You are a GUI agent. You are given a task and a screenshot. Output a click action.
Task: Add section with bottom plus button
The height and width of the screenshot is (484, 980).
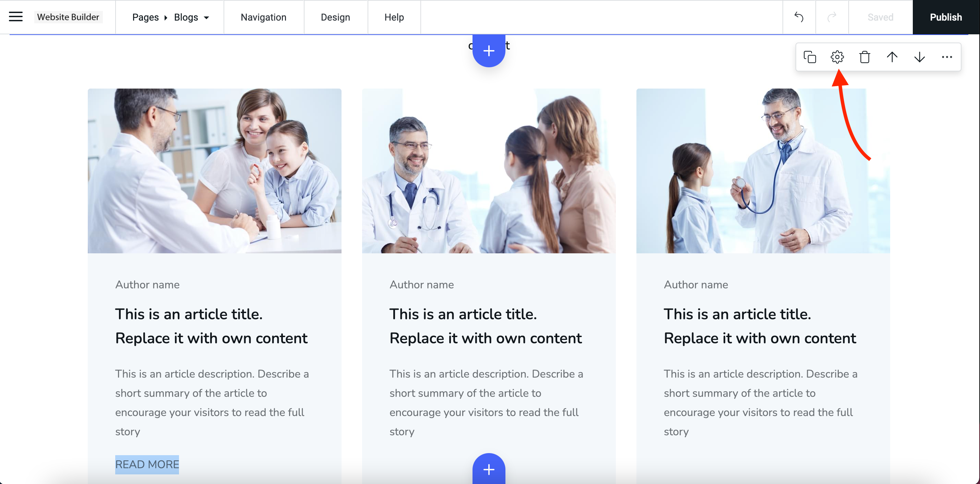489,469
